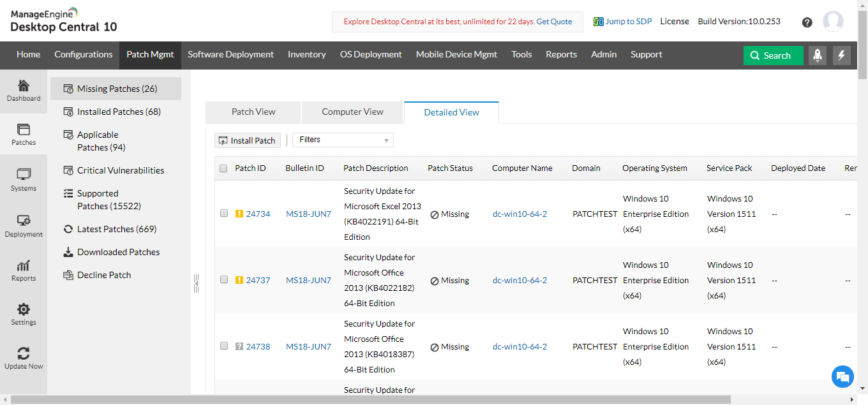Check the box for patch 24734
The image size is (868, 405).
click(224, 214)
